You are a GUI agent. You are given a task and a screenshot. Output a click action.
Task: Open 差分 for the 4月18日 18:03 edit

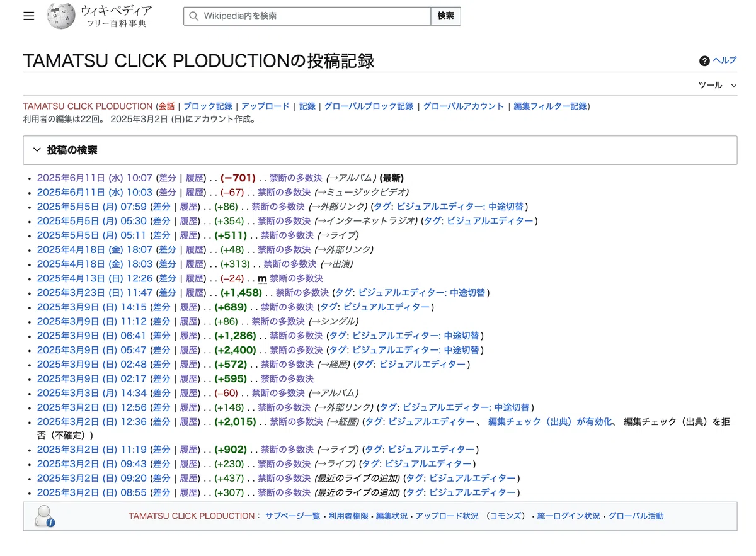click(168, 264)
